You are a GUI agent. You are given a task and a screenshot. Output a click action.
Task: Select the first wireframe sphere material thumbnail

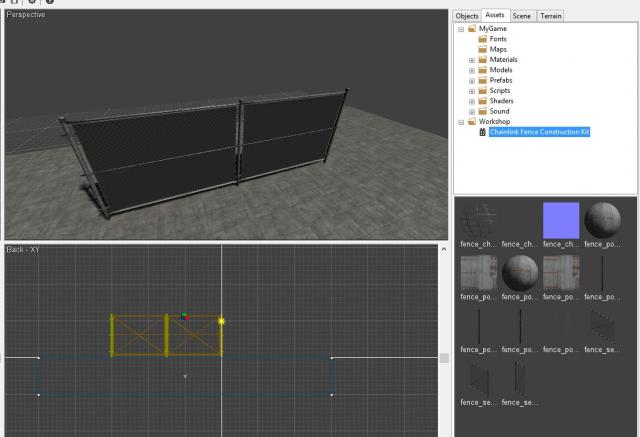478,219
